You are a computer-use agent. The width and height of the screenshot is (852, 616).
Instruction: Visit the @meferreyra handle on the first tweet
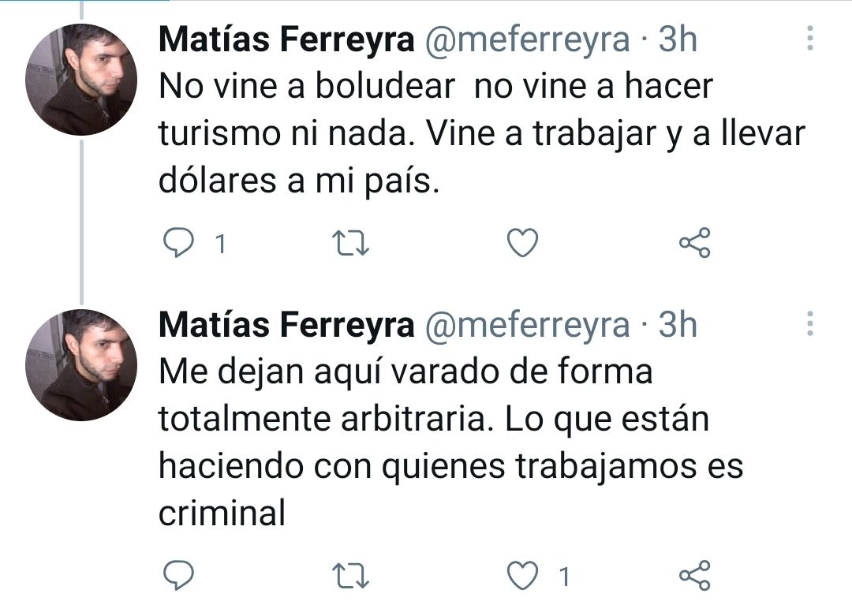click(528, 39)
